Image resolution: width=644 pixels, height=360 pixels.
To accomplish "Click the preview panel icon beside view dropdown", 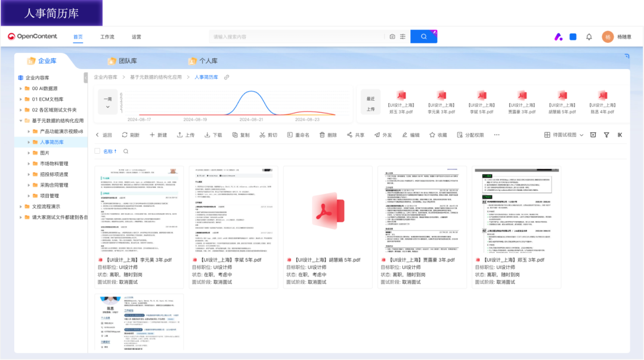I will 593,135.
